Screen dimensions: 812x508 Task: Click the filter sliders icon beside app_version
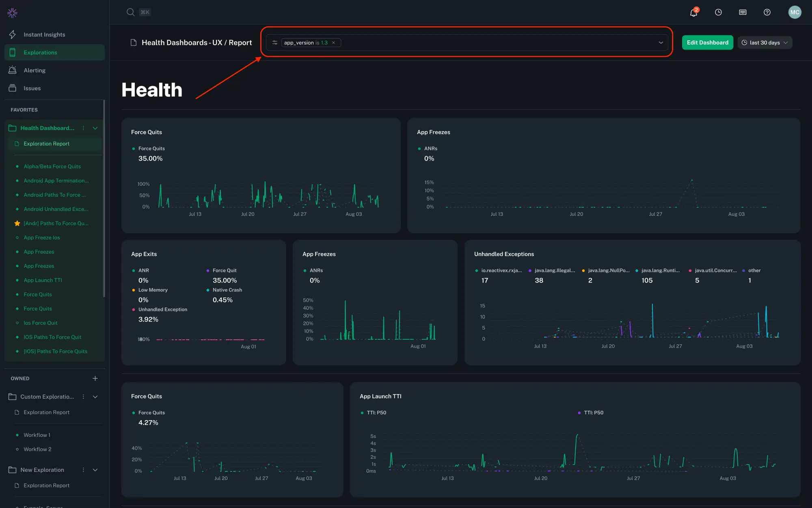[274, 42]
